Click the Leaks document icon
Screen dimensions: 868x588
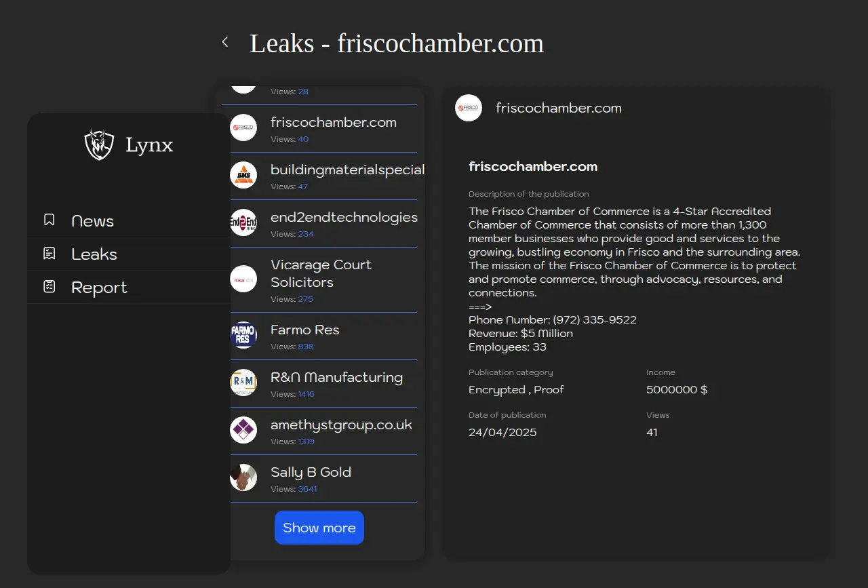pyautogui.click(x=49, y=254)
